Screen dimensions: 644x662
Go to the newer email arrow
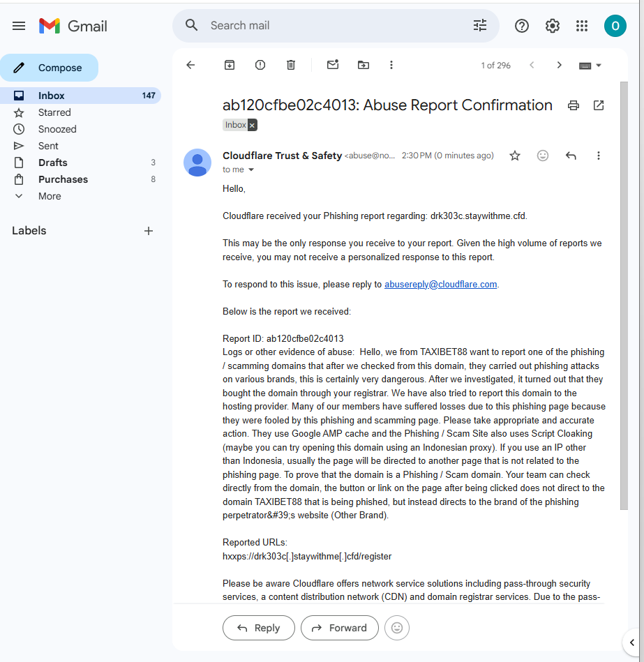(532, 65)
